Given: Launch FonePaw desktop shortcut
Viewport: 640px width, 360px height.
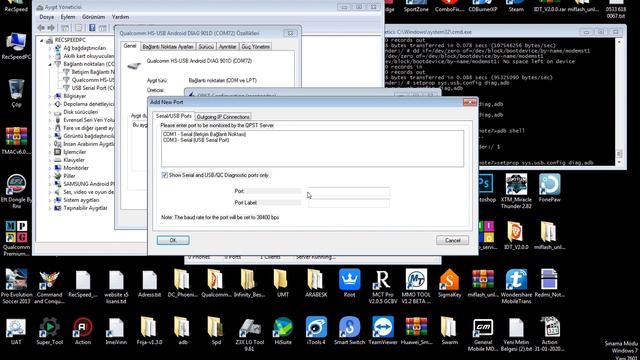Looking at the screenshot, I should click(549, 188).
